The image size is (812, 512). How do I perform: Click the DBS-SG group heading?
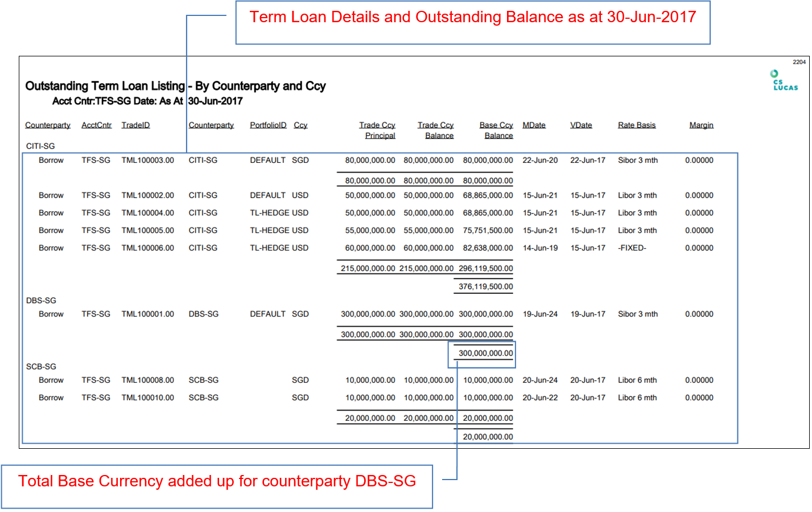(x=41, y=301)
